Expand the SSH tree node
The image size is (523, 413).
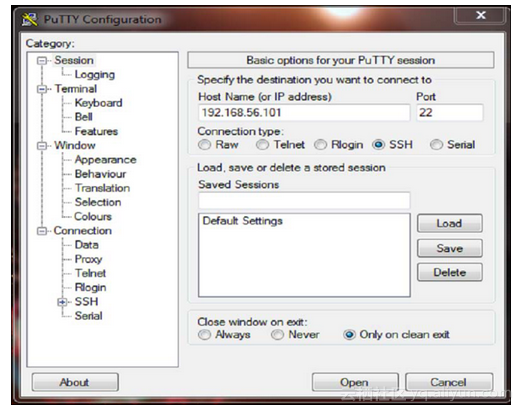(x=62, y=302)
